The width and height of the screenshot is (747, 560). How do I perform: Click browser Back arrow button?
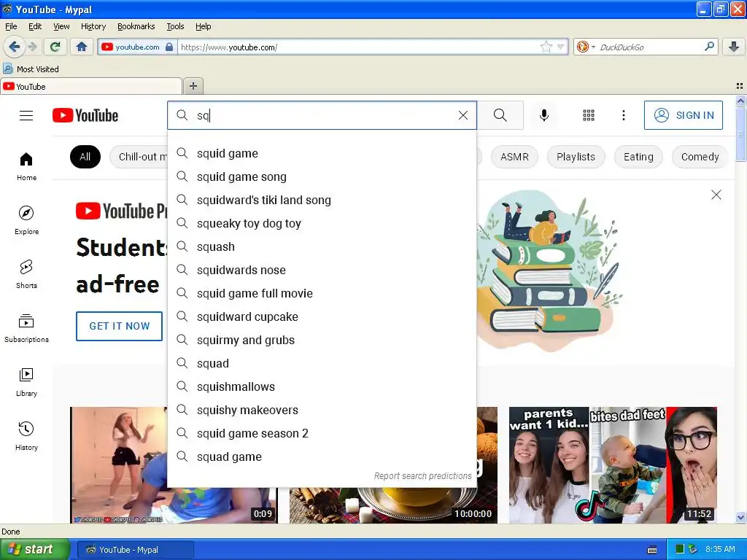point(15,47)
